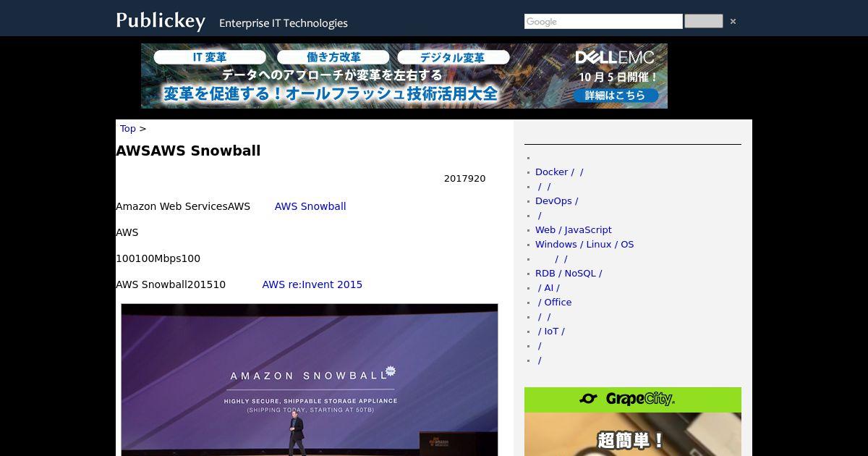Select the article title AWS Snowball heading

tap(188, 151)
